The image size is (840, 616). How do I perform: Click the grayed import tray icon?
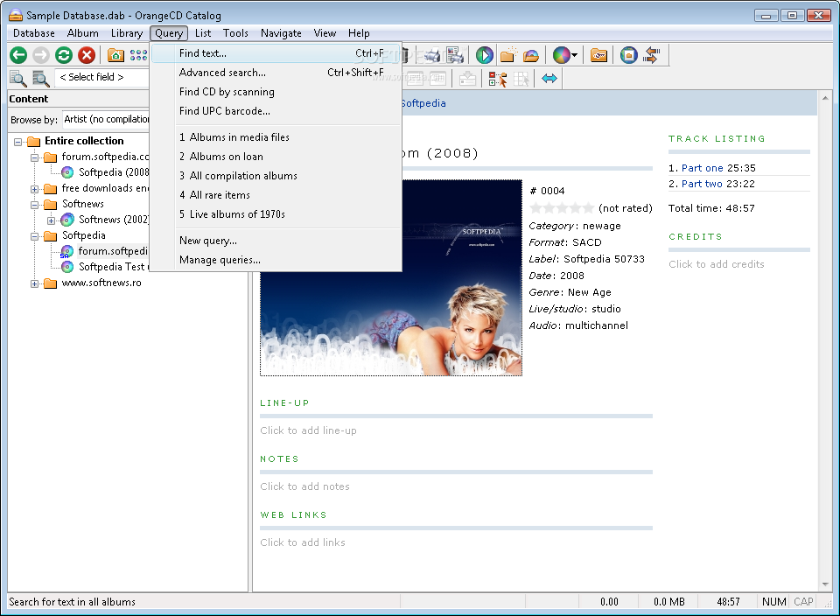point(467,79)
